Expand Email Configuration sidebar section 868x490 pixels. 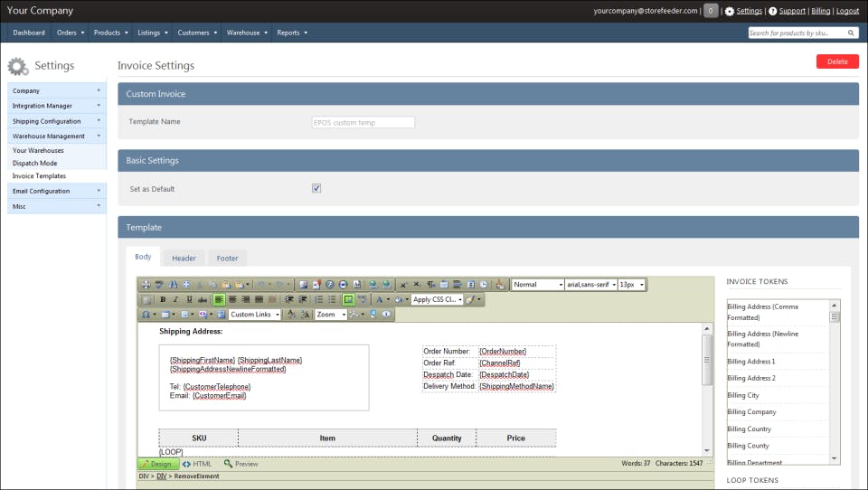pyautogui.click(x=56, y=191)
